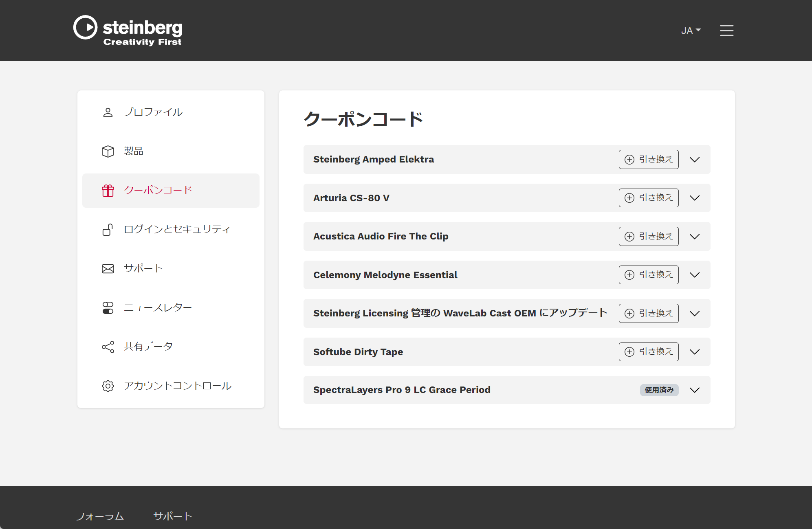Open the フォーラム footer link

[100, 516]
